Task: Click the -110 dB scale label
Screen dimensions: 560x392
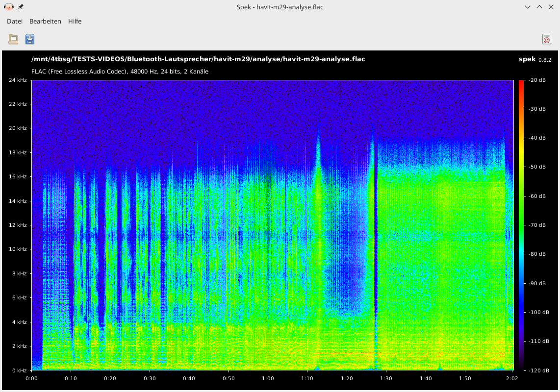Action: click(538, 341)
